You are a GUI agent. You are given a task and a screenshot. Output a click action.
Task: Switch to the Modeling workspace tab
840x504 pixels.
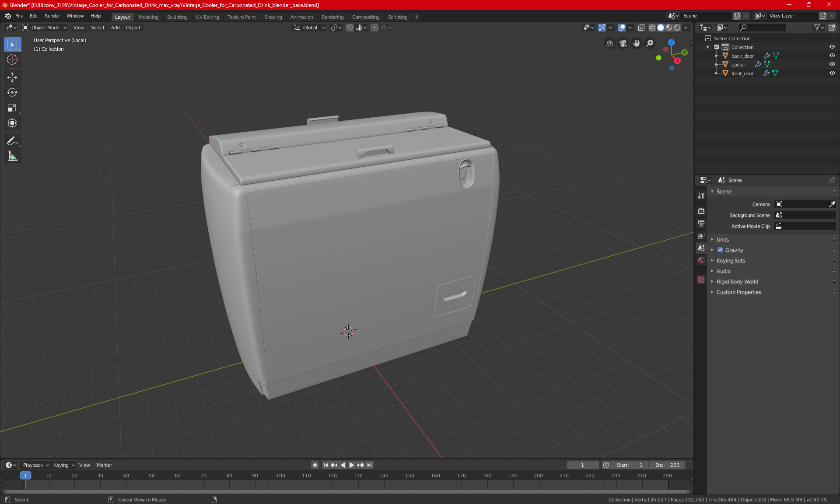click(x=148, y=17)
